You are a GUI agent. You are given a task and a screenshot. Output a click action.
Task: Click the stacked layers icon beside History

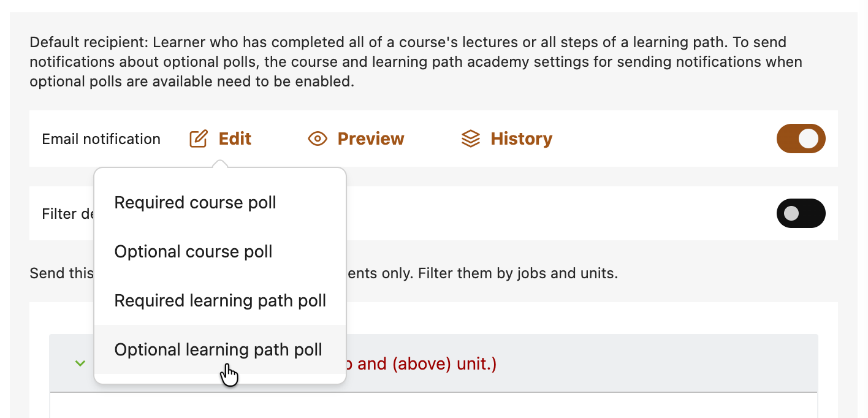pyautogui.click(x=470, y=139)
